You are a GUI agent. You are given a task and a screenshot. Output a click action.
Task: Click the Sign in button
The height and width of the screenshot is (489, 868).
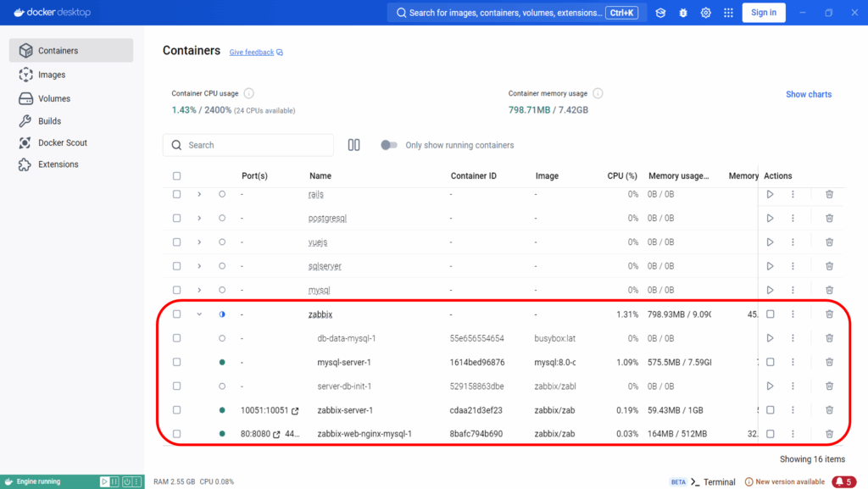pos(764,13)
